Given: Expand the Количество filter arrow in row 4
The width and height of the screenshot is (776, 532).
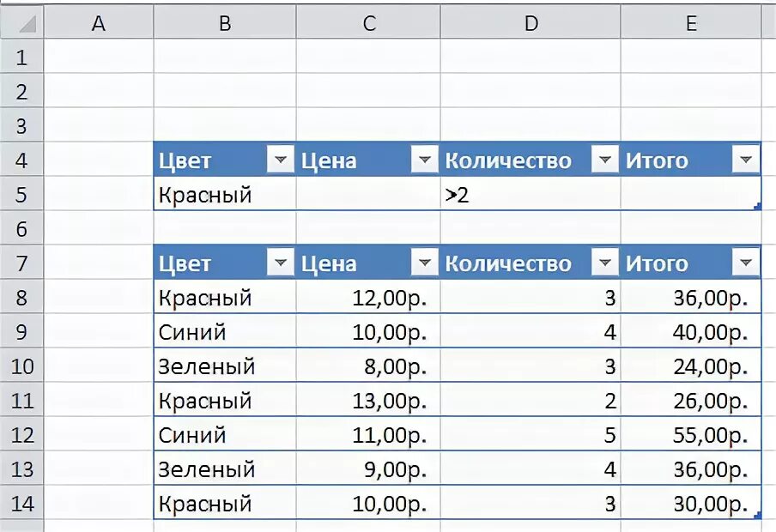Looking at the screenshot, I should (605, 160).
